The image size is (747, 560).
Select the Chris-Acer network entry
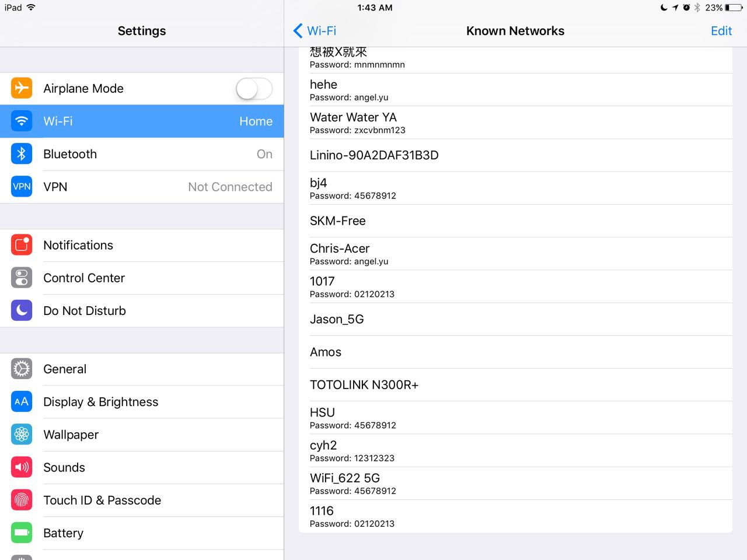340,254
